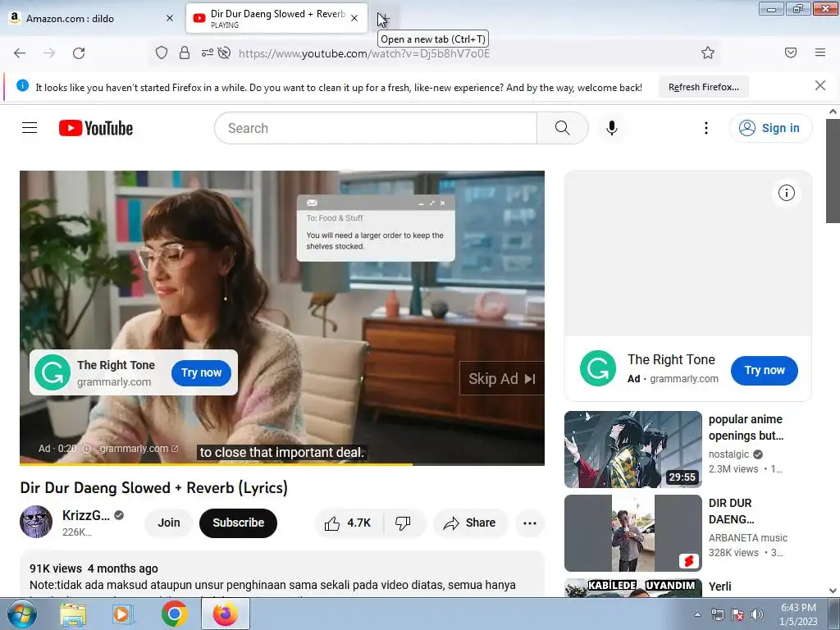Screen dimensions: 840x630
Task: Open KrizzG channel avatar
Action: (36, 522)
